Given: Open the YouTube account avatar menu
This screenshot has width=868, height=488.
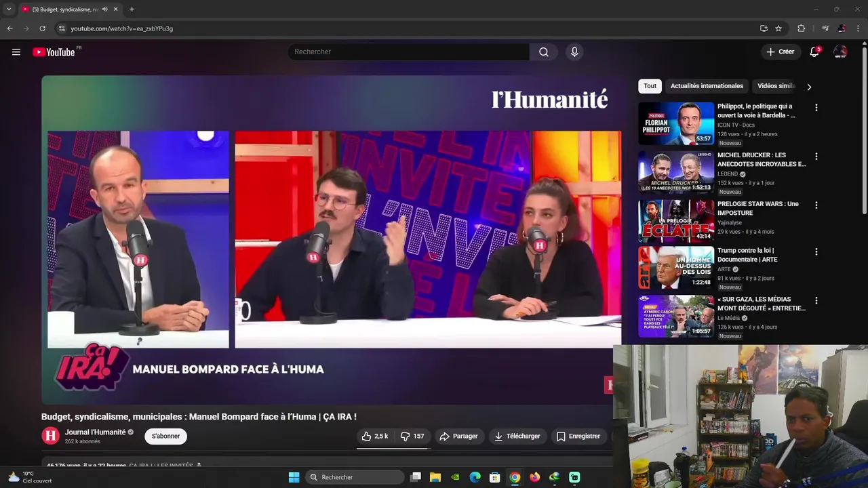Looking at the screenshot, I should (x=840, y=52).
